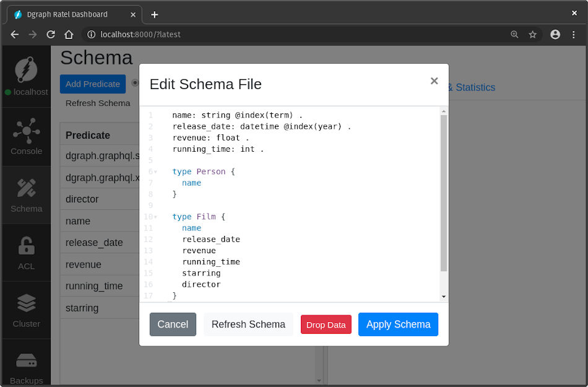Open the ACL panel using the lock icon
The height and width of the screenshot is (387, 588).
(x=26, y=246)
